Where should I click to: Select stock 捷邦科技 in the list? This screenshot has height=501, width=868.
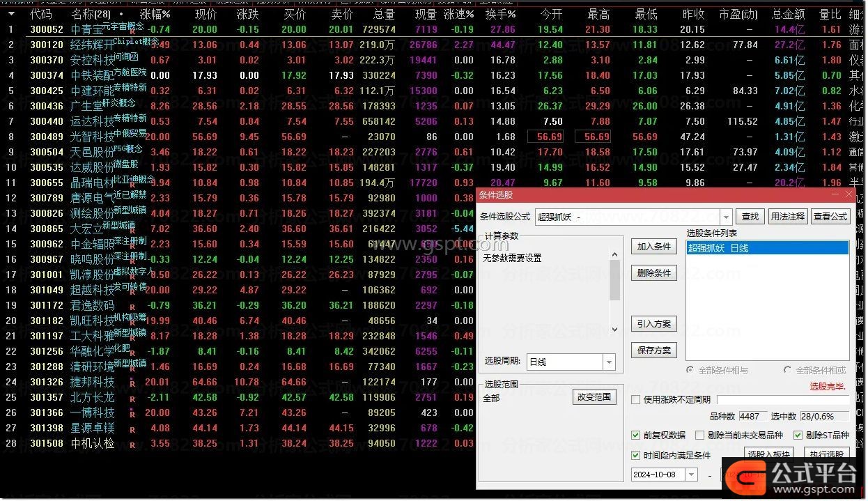tap(92, 382)
